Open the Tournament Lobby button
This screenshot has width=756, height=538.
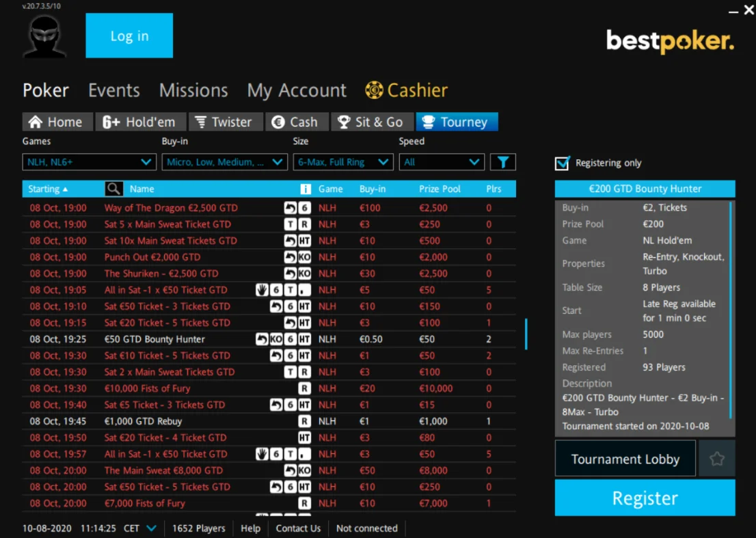[625, 459]
